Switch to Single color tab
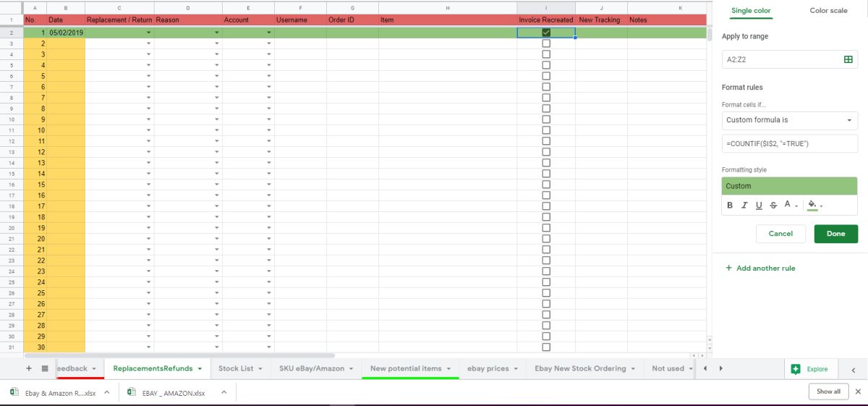 751,11
